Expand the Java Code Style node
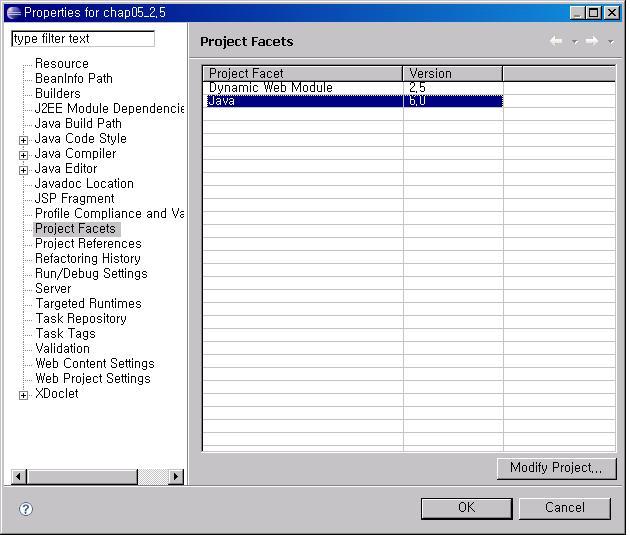 24,140
